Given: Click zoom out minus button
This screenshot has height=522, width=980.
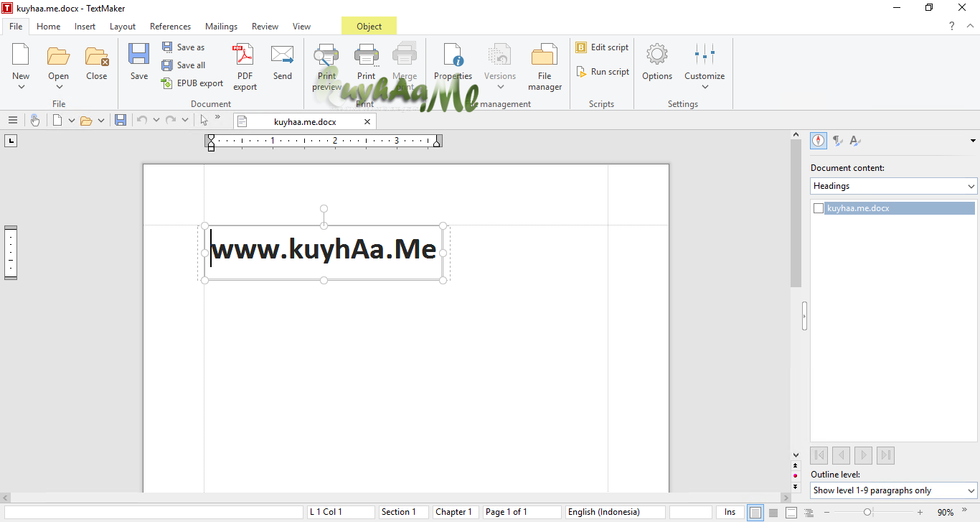Looking at the screenshot, I should coord(826,512).
